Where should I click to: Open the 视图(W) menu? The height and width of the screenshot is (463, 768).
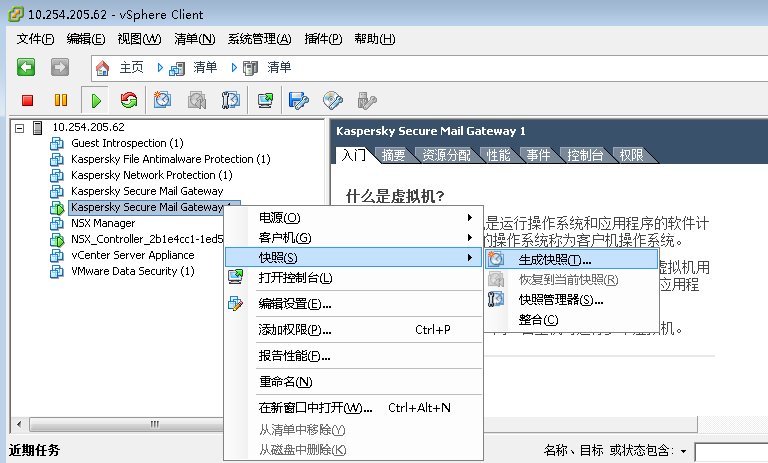pyautogui.click(x=139, y=39)
